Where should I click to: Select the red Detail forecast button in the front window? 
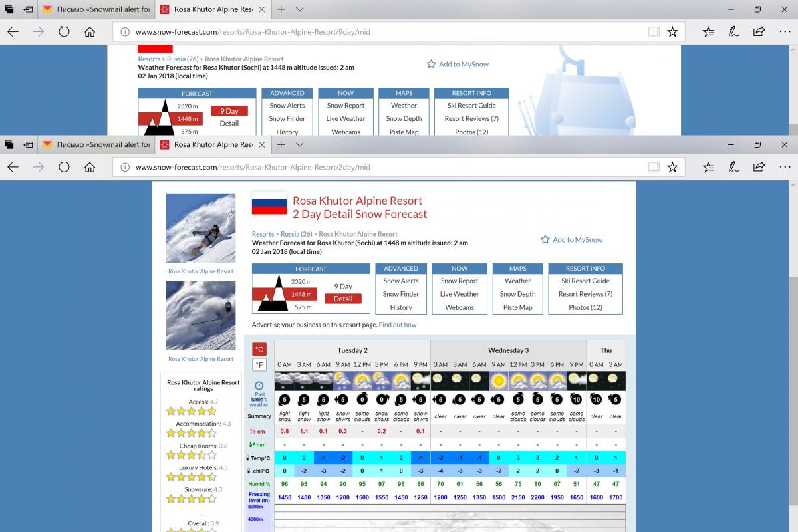tap(343, 299)
